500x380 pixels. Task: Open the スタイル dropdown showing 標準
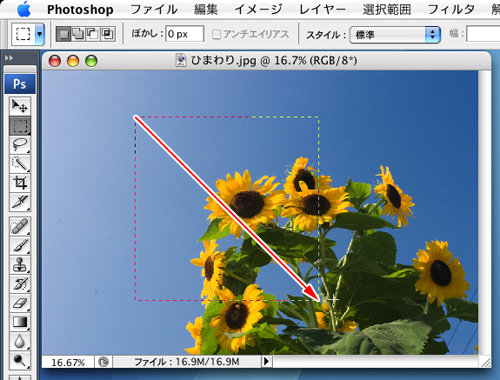395,34
